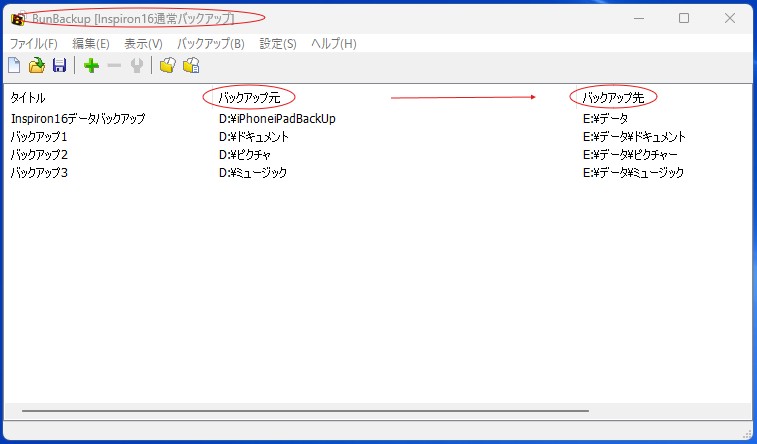Click the BunBackup title bar app icon
This screenshot has height=444, width=757.
tap(17, 19)
